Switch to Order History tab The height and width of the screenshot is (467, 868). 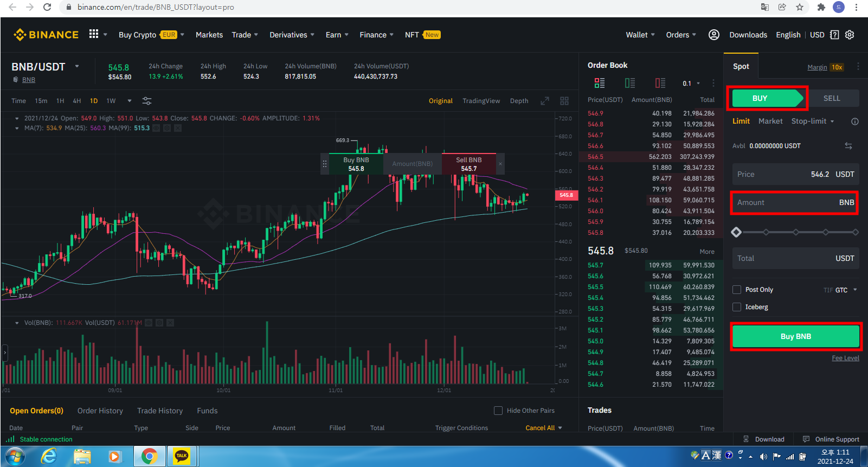click(100, 411)
